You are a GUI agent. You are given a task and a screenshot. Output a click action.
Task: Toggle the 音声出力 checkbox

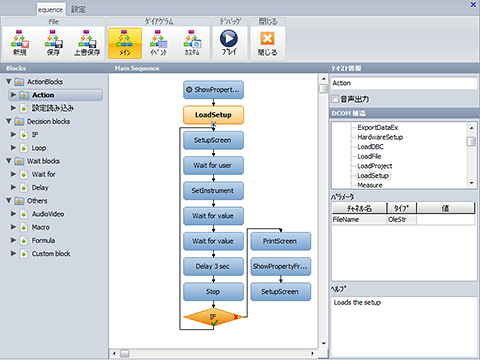point(335,99)
